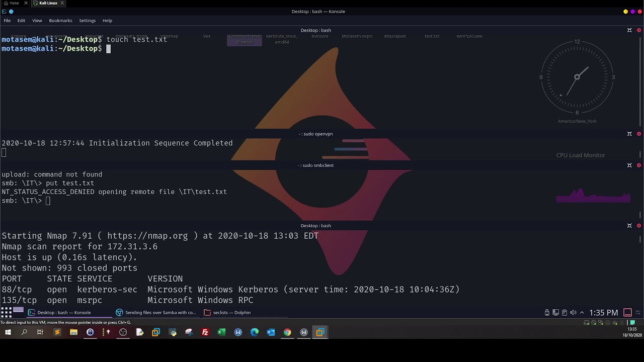Click the top bash prompt cursor
The height and width of the screenshot is (362, 644).
click(x=108, y=49)
